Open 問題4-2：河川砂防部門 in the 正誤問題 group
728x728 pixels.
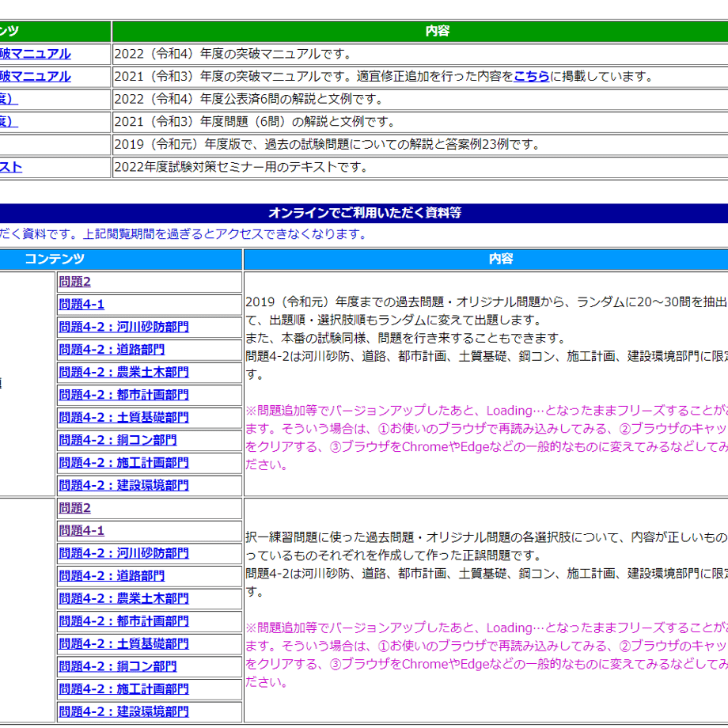124,553
